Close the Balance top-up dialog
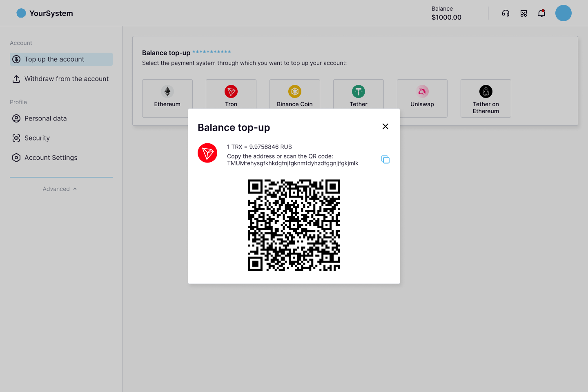588x392 pixels. [x=385, y=127]
